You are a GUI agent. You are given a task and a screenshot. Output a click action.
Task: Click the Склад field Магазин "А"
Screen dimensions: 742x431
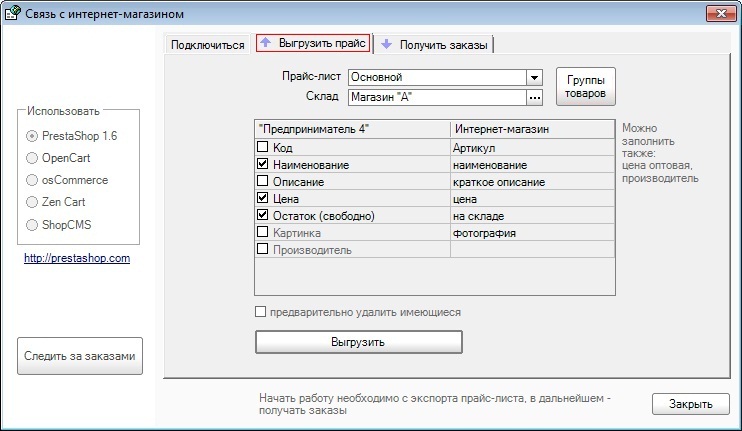pos(437,97)
